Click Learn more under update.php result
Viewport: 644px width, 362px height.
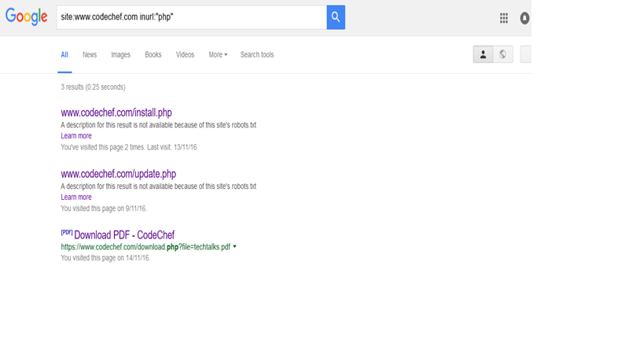[76, 197]
